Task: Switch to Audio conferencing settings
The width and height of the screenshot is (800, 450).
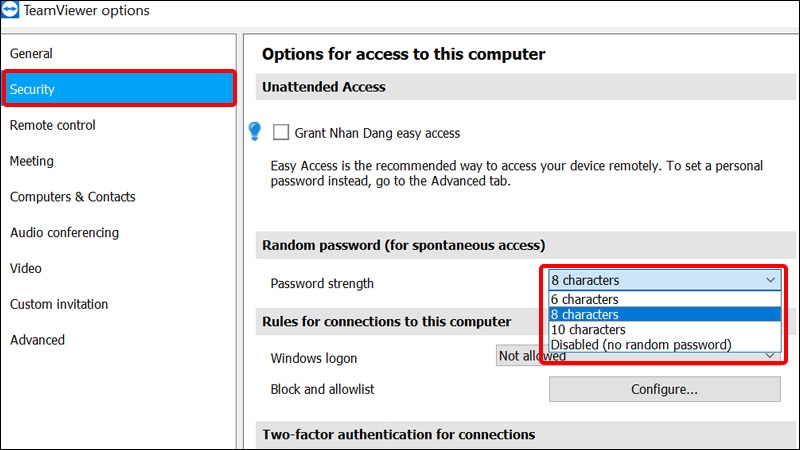Action: coord(64,233)
